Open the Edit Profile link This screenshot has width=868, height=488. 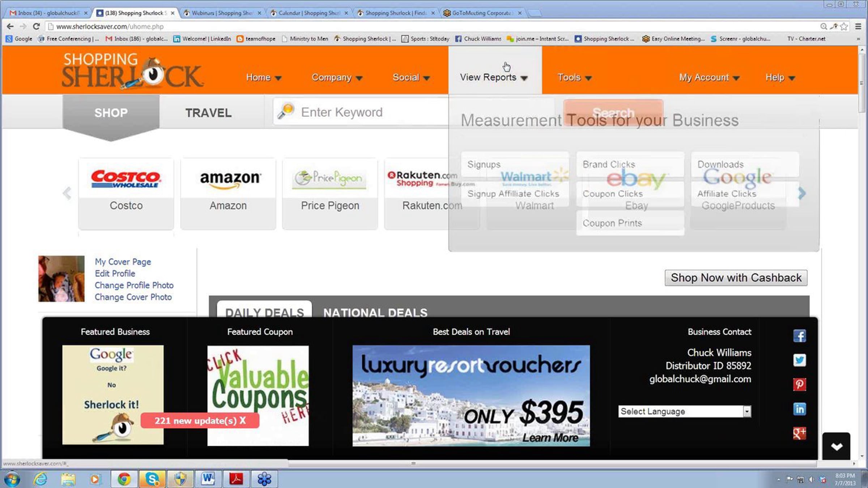(115, 273)
